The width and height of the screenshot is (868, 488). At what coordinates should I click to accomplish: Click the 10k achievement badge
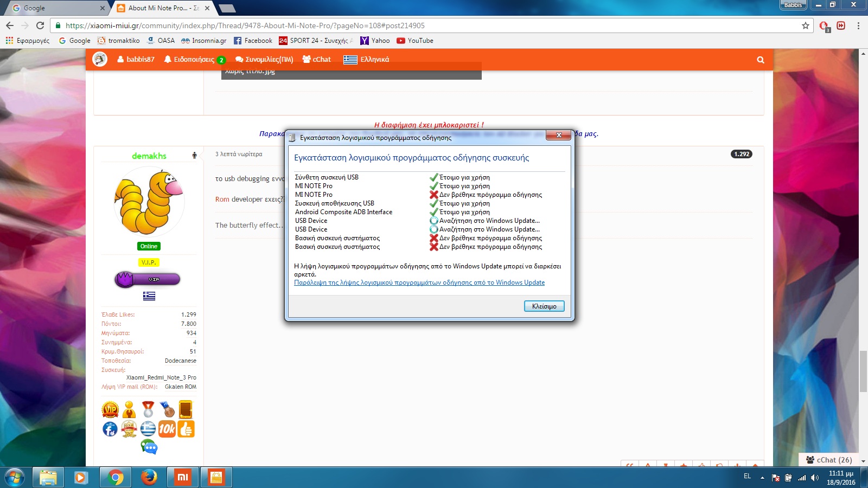click(x=167, y=429)
